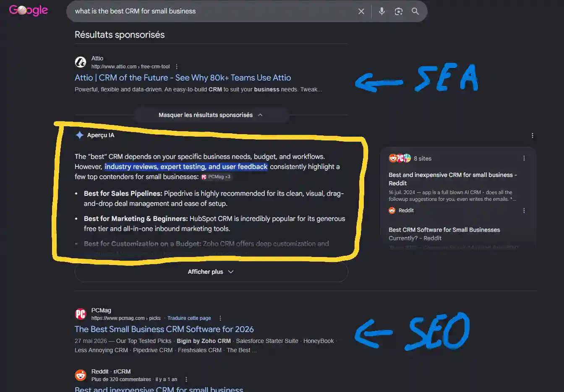564x392 pixels.
Task: Click Traduire cette page link
Action: [189, 318]
